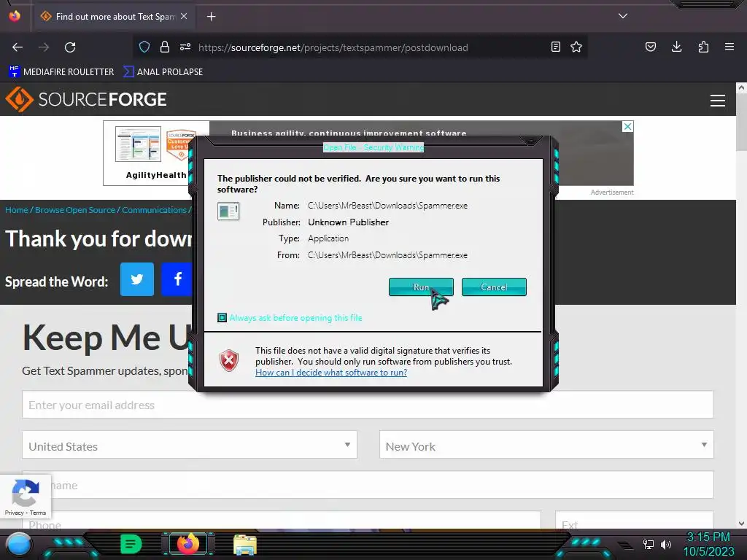Cancel the security warning dialog
The width and height of the screenshot is (747, 560).
(494, 287)
